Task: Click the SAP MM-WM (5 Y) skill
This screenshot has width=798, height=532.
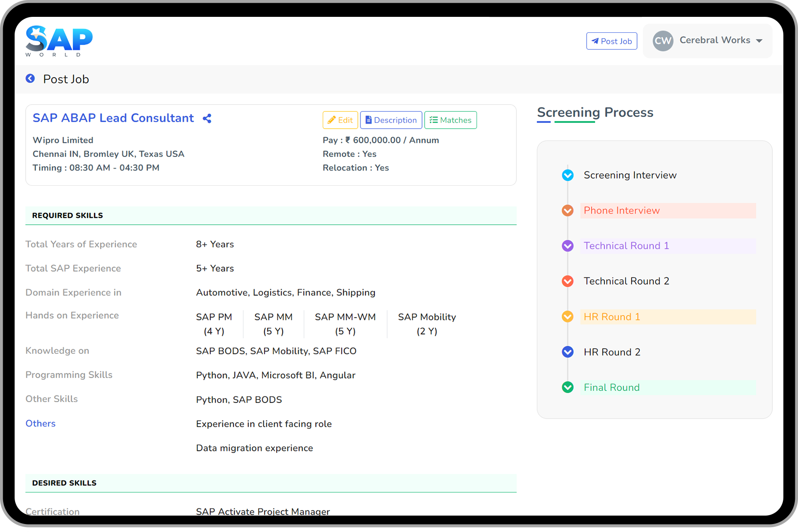Action: [x=345, y=324]
